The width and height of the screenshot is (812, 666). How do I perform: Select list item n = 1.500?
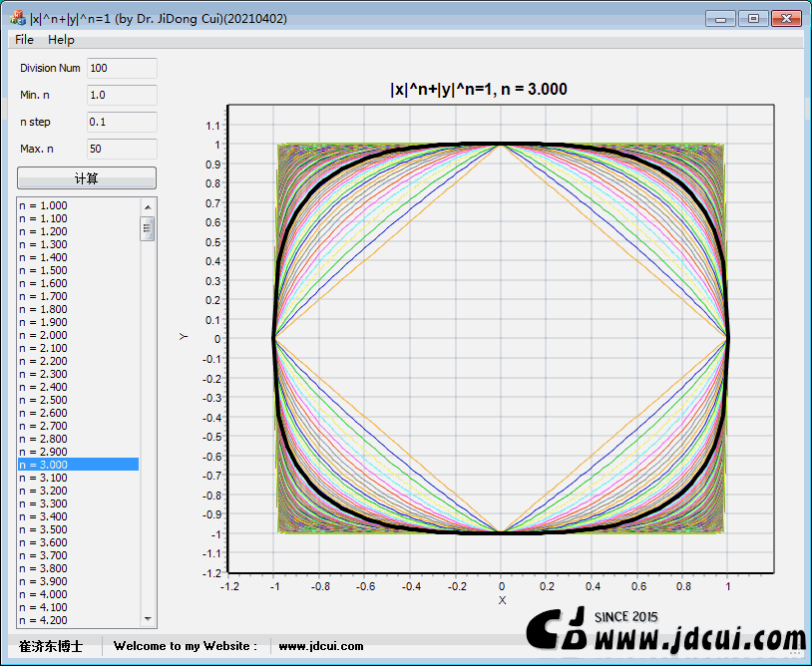coord(78,270)
